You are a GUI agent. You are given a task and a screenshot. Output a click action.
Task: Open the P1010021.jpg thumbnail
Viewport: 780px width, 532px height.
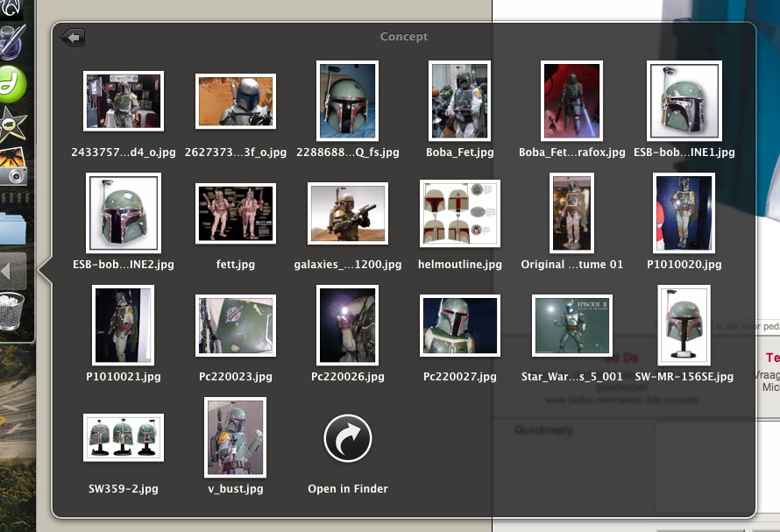[x=124, y=325]
